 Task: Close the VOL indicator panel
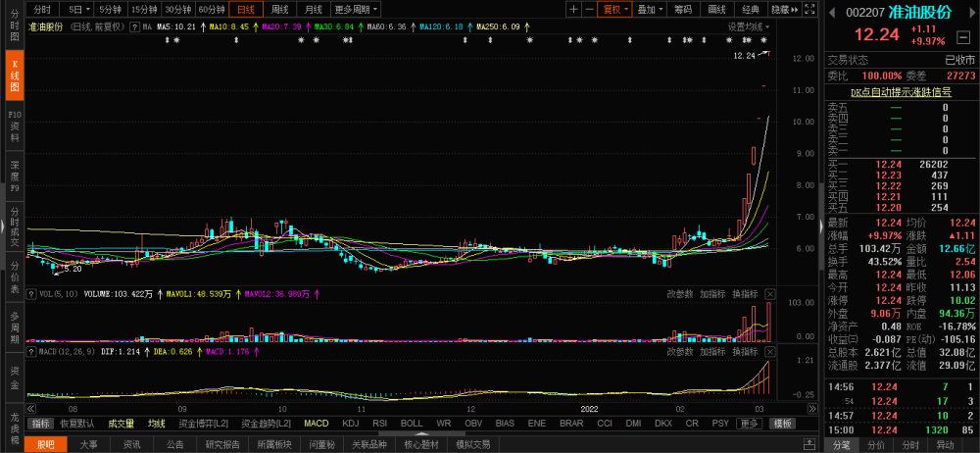click(770, 293)
